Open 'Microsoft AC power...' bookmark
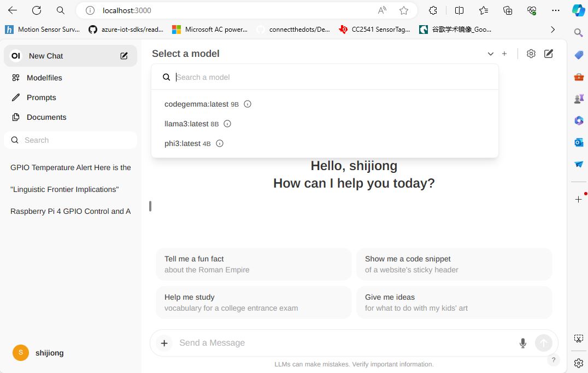This screenshot has height=373, width=588. [x=210, y=30]
